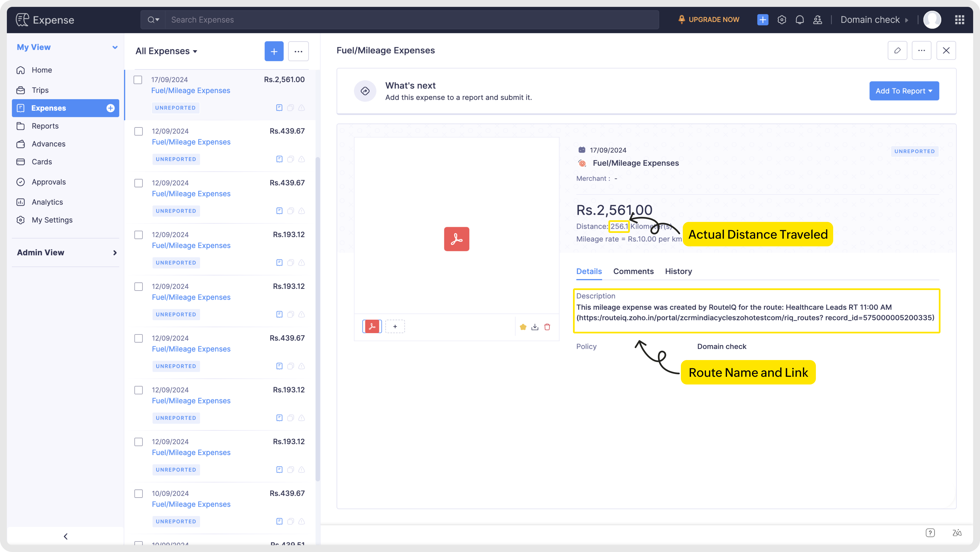Open more actions for expense detail
The width and height of the screenshot is (980, 552).
click(x=921, y=51)
